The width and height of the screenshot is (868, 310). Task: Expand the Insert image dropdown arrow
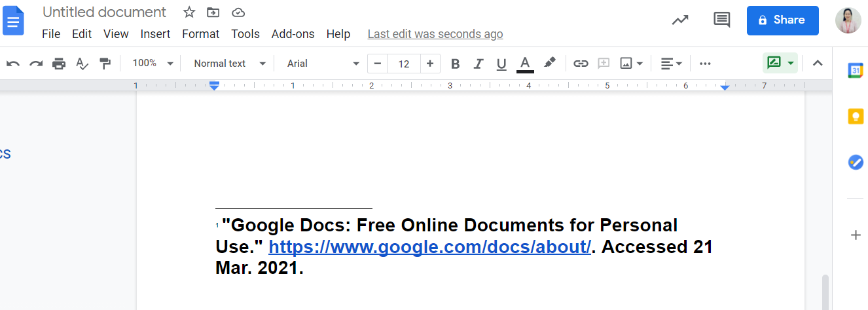pos(640,64)
